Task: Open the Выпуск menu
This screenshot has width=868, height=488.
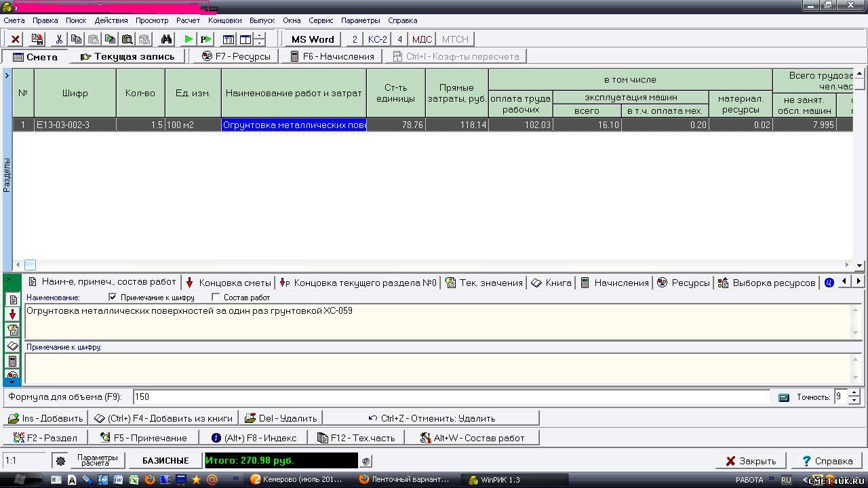Action: click(262, 20)
